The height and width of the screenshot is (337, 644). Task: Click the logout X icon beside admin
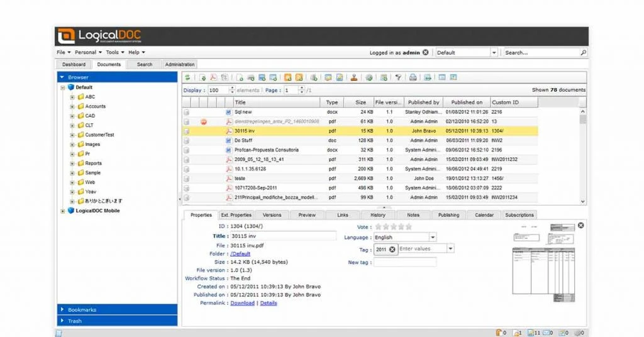coord(426,53)
